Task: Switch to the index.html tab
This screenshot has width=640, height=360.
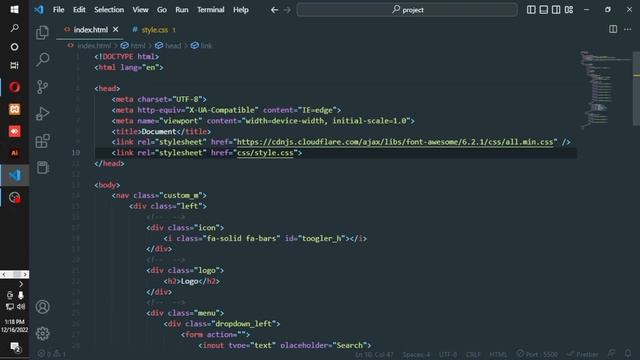Action: pyautogui.click(x=91, y=29)
